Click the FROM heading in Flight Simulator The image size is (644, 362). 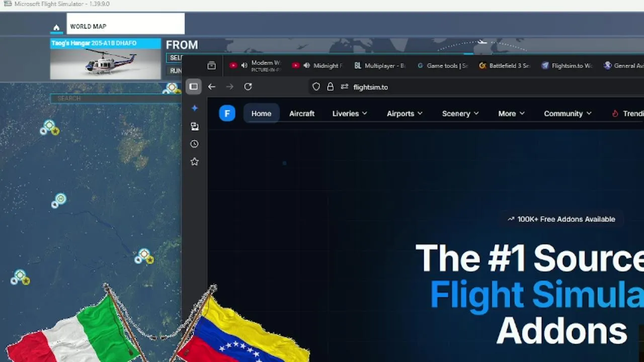pyautogui.click(x=182, y=45)
